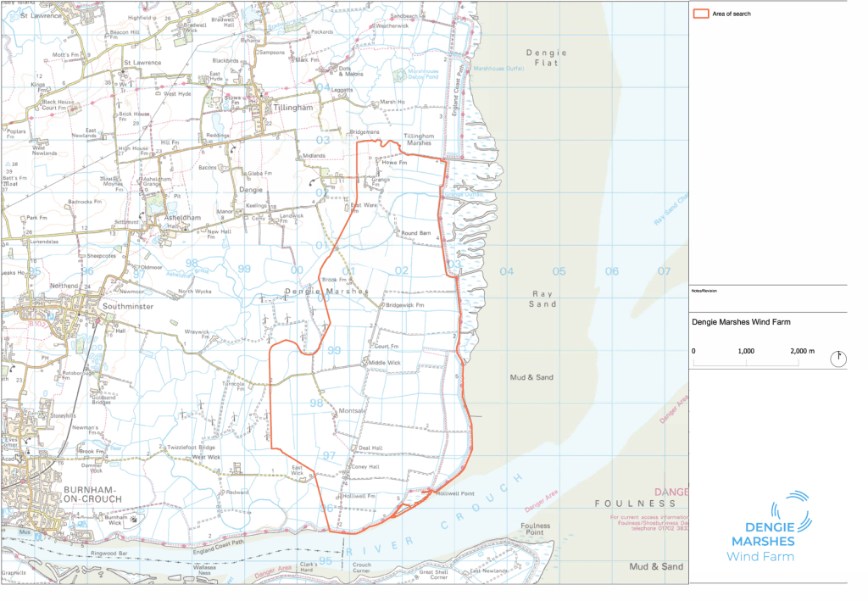Click the Foulness Point label

534,530
